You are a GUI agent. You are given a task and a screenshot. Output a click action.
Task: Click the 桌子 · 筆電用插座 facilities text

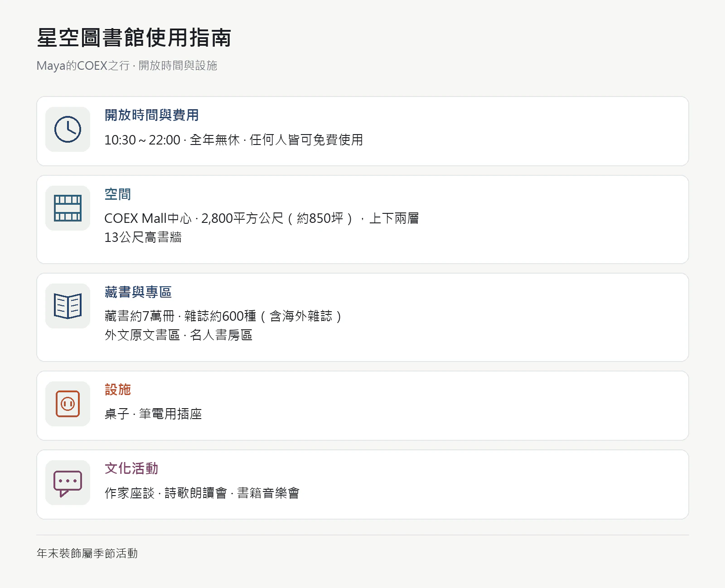coord(153,414)
